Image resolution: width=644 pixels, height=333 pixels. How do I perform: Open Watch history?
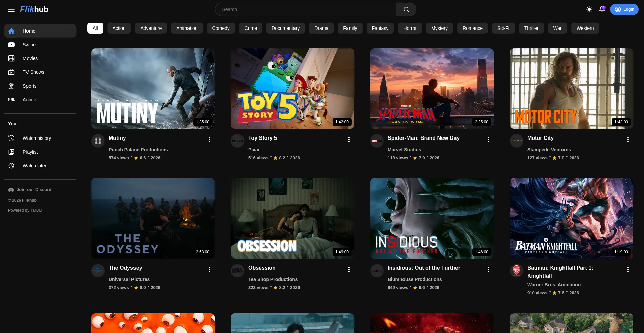(x=40, y=138)
